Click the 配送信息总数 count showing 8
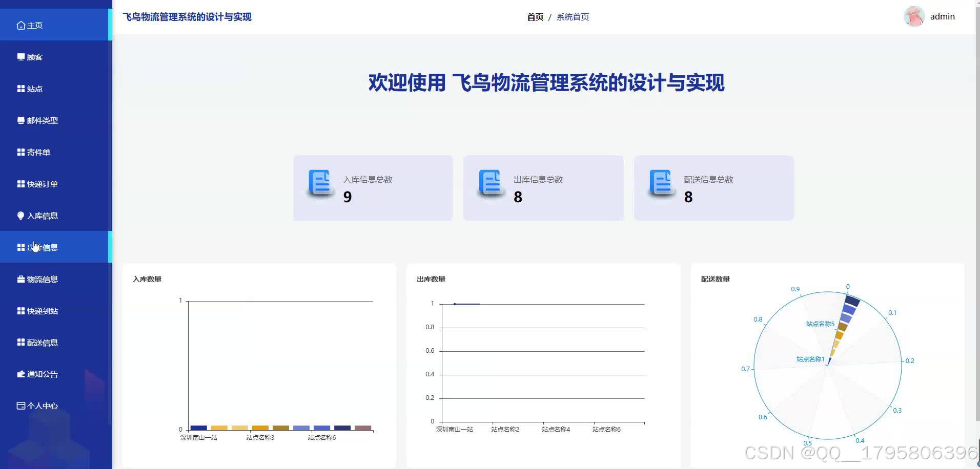Viewport: 980px width, 469px height. [x=688, y=197]
